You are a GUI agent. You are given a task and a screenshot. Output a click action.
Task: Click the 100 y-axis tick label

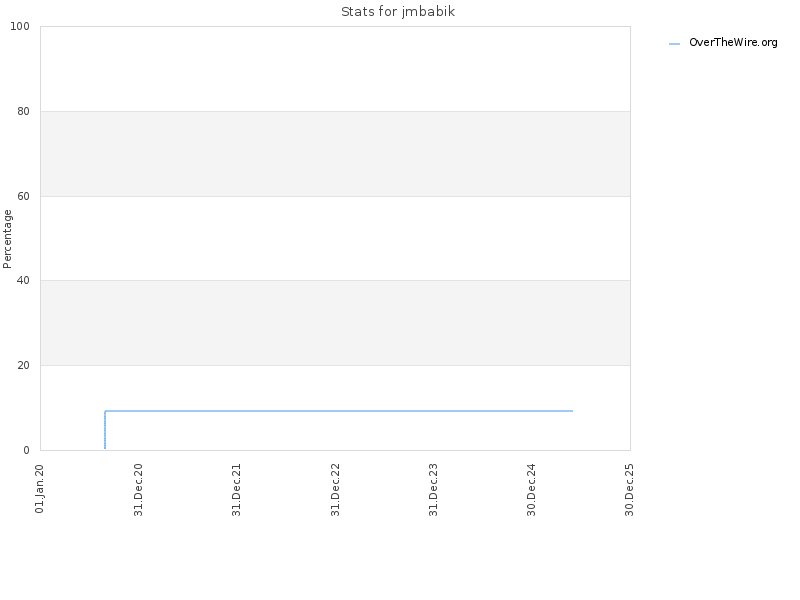(20, 27)
